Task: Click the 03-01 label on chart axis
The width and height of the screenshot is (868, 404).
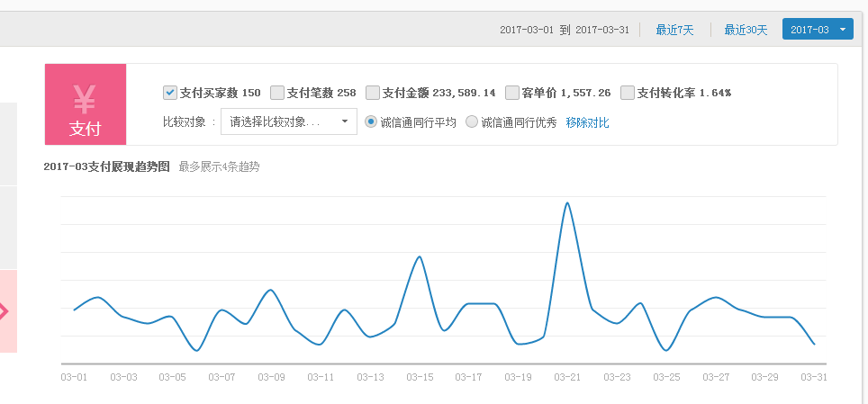Action: tap(74, 377)
